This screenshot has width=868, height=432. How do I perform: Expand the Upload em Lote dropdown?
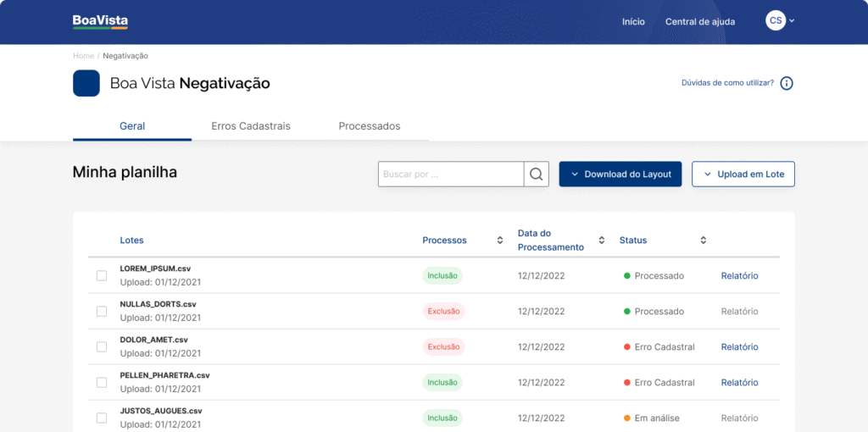(743, 174)
